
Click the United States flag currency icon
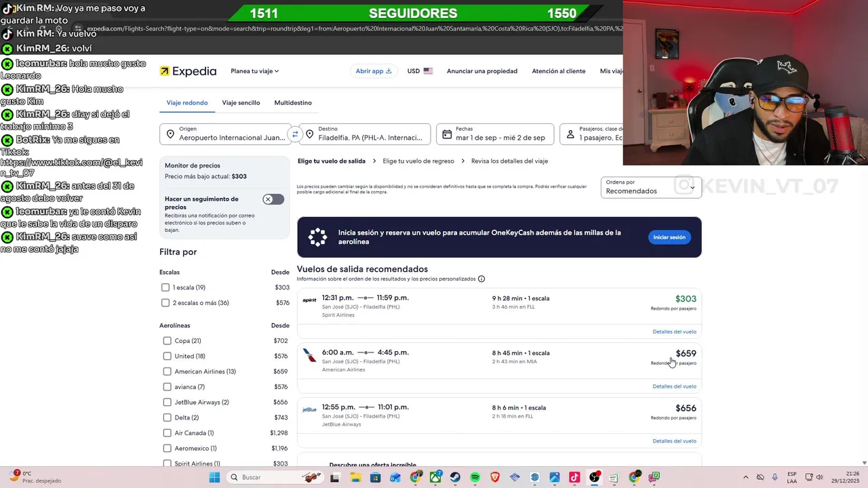428,71
